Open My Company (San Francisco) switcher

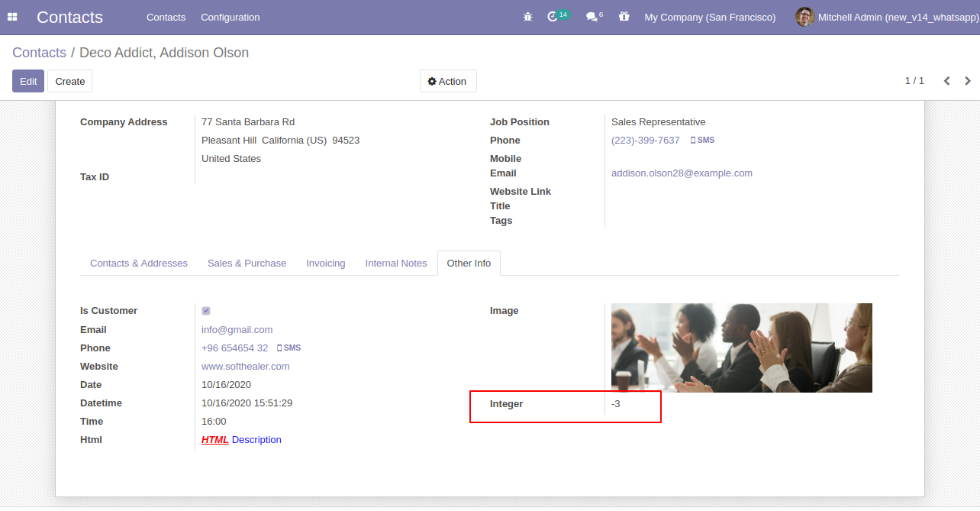click(710, 17)
